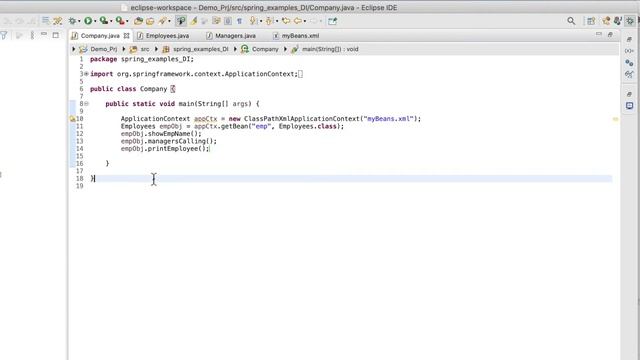The image size is (640, 360).
Task: Open the Coverage button dropdown arrow
Action: pos(111,21)
